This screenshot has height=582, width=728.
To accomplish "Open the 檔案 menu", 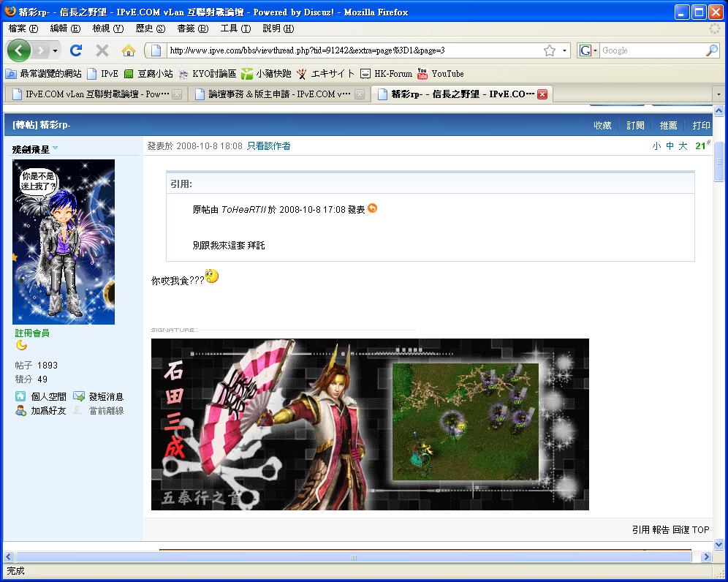I will pyautogui.click(x=23, y=29).
